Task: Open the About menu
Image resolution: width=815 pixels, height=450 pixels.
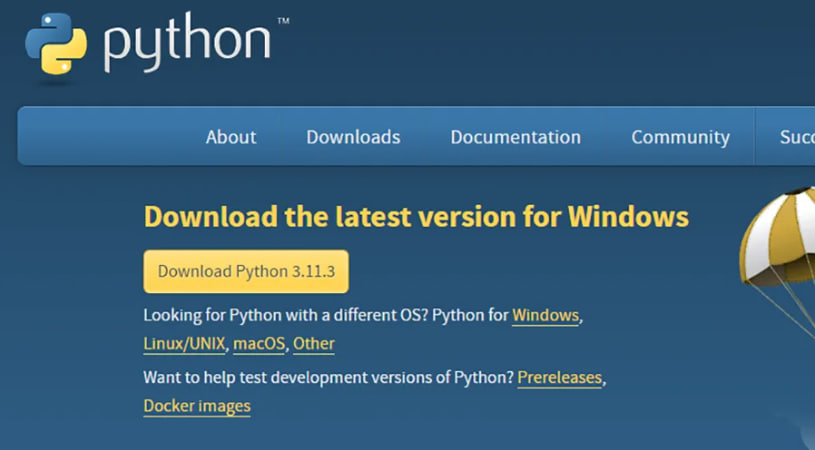Action: coord(231,137)
